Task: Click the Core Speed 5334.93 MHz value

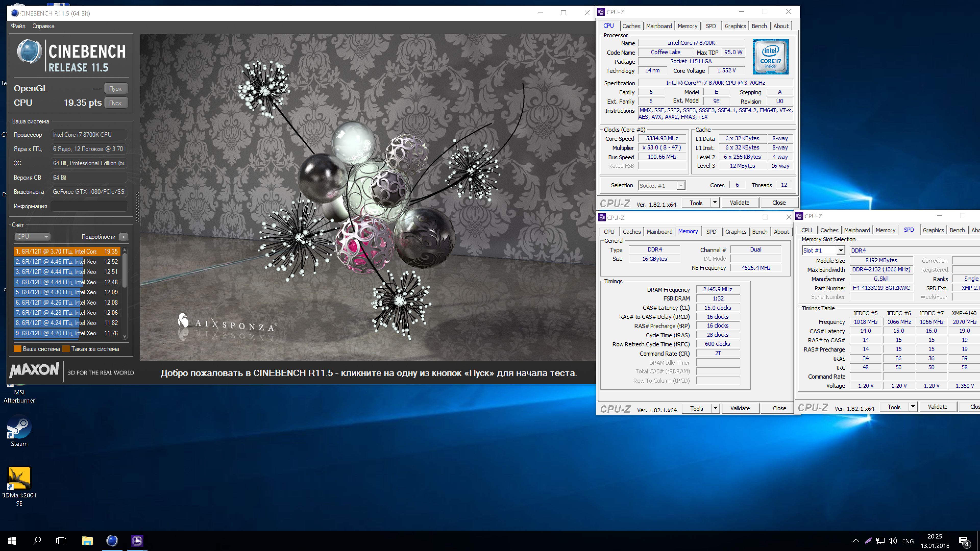Action: coord(662,139)
